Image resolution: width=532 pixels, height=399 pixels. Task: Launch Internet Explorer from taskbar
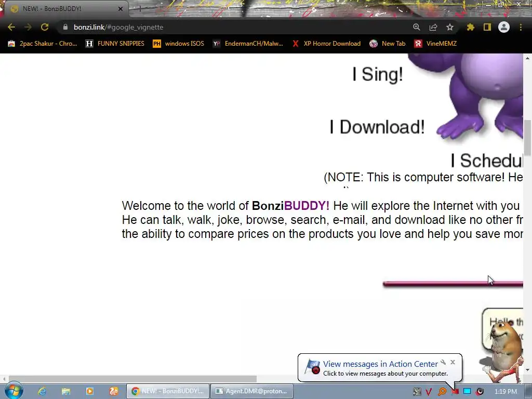42,391
